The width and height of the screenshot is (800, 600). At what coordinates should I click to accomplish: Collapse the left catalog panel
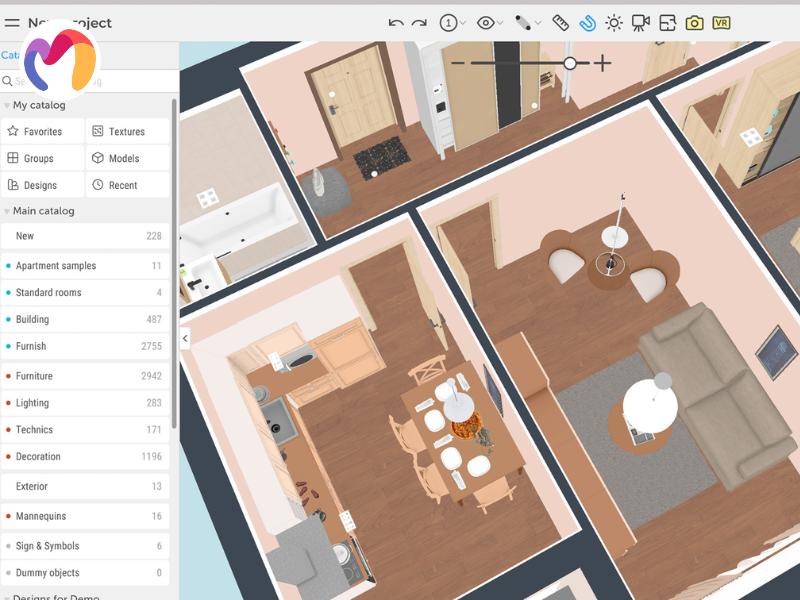point(185,339)
